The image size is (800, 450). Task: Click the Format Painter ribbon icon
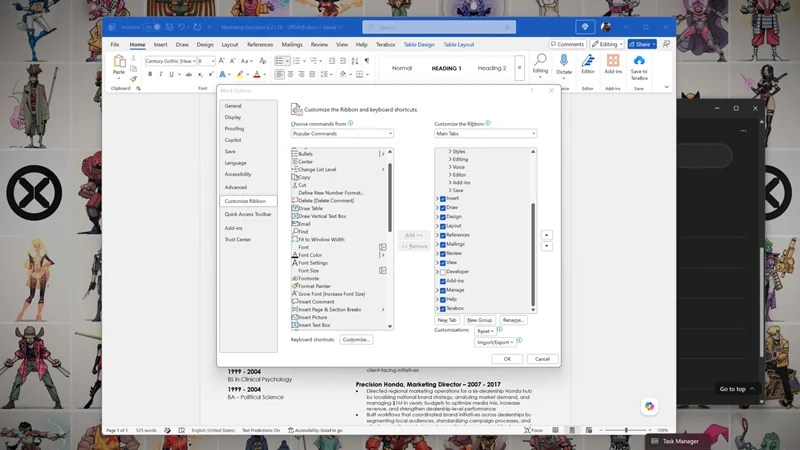tap(133, 79)
